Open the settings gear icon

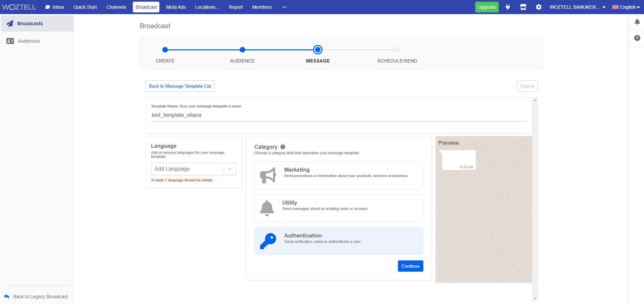539,7
